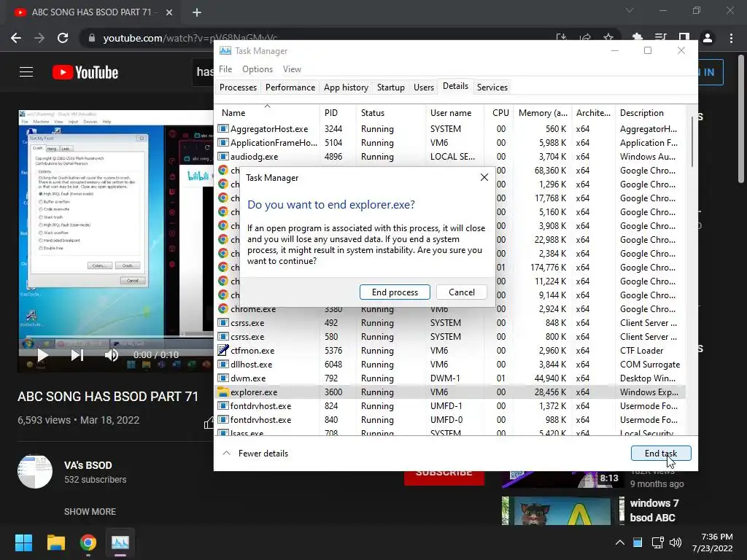Switch to the Startup tab

click(391, 87)
